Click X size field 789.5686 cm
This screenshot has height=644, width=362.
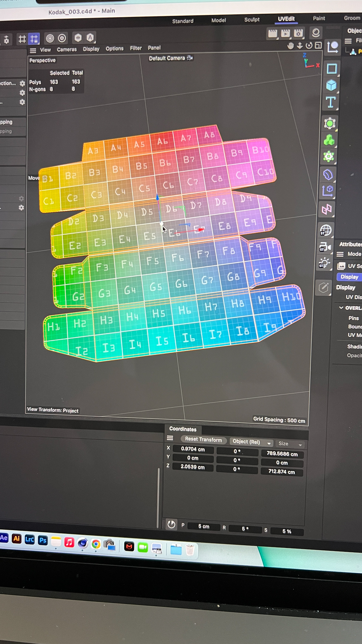pos(282,454)
